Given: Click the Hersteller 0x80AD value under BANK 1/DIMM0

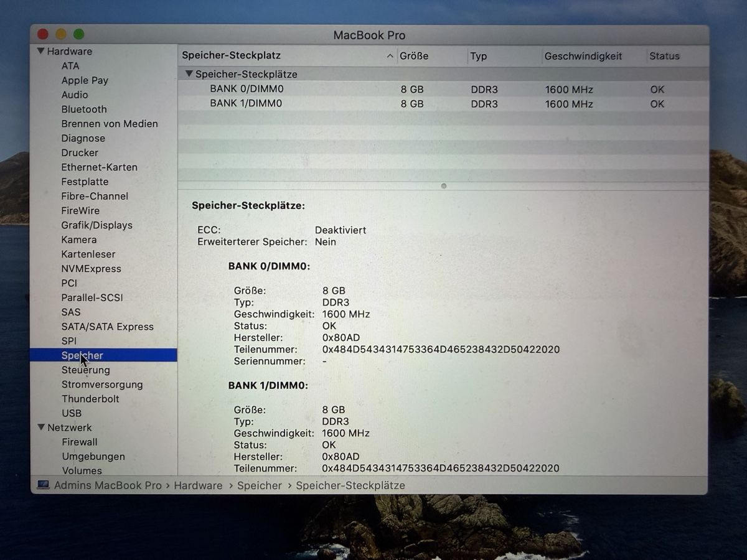Looking at the screenshot, I should coord(341,457).
